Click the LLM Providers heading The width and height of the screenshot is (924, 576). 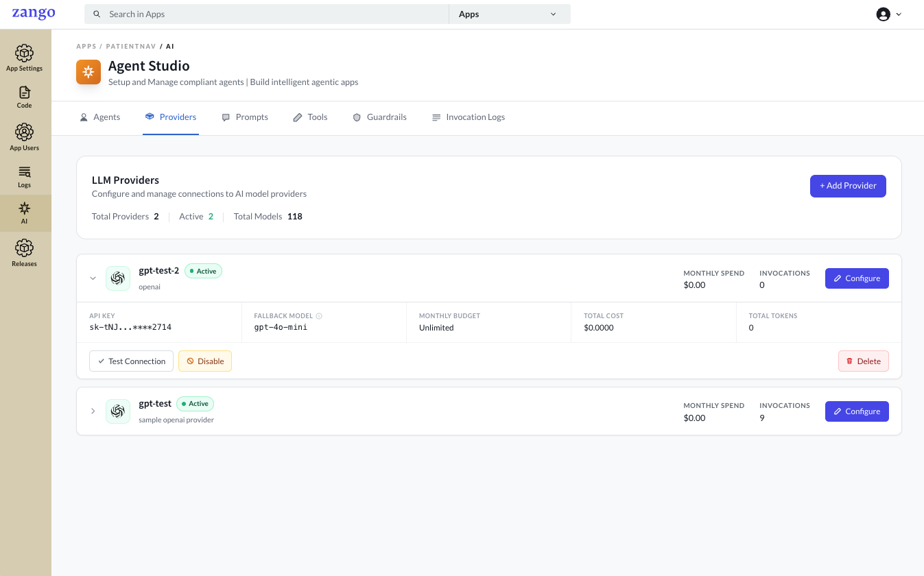click(x=126, y=180)
